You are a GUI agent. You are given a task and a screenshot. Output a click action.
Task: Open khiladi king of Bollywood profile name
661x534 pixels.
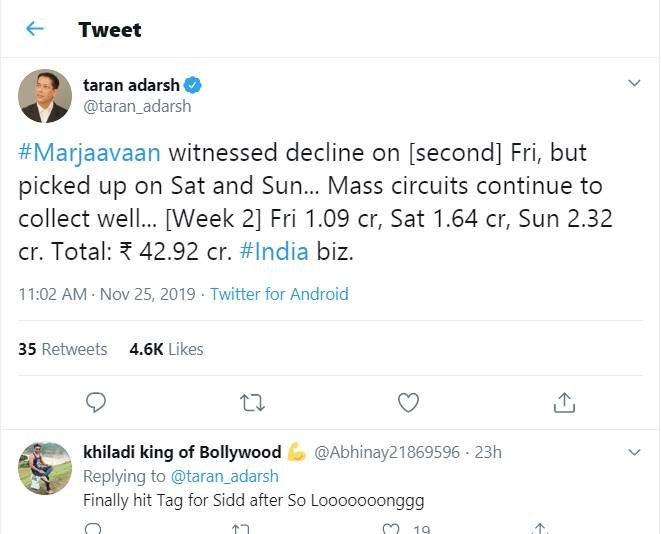pyautogui.click(x=182, y=452)
